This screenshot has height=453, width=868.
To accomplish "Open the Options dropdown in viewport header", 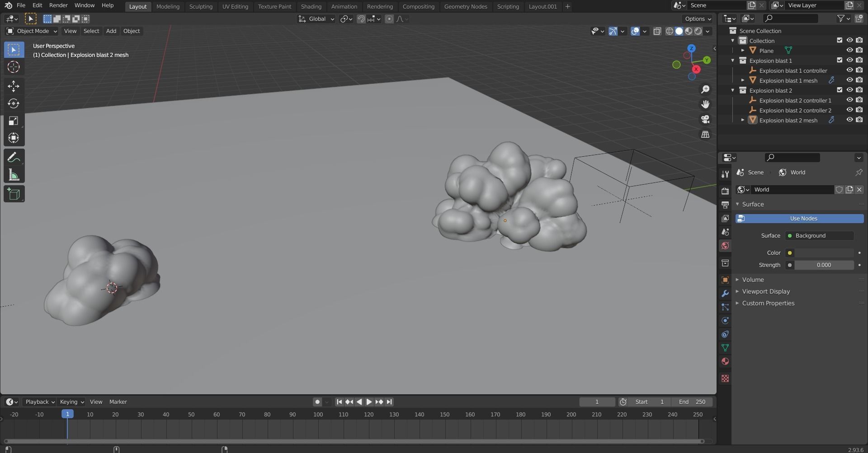I will 697,19.
